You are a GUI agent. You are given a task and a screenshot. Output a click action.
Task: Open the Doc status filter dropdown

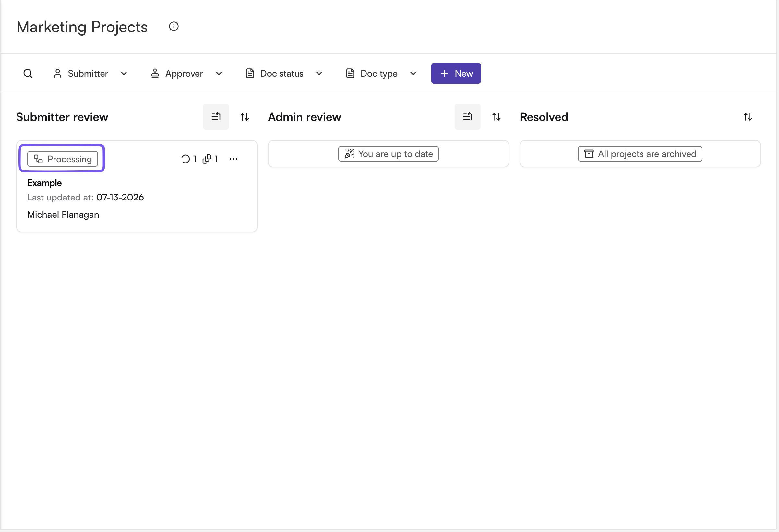coord(284,73)
